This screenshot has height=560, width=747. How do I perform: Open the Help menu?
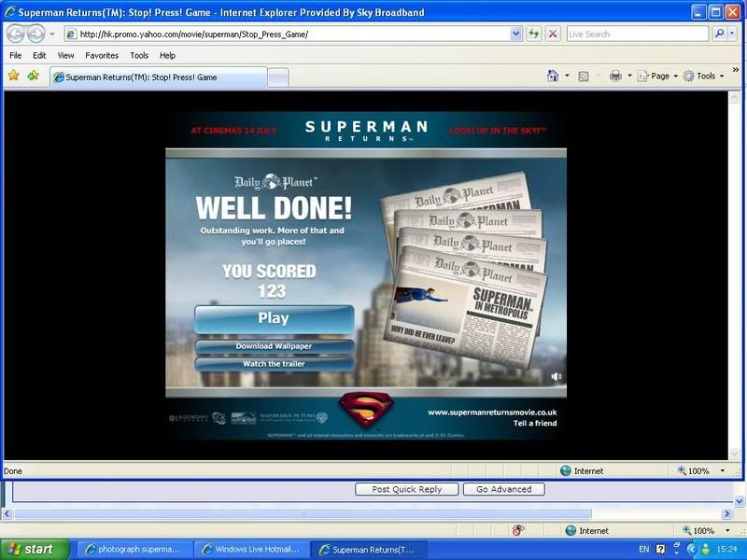point(167,55)
